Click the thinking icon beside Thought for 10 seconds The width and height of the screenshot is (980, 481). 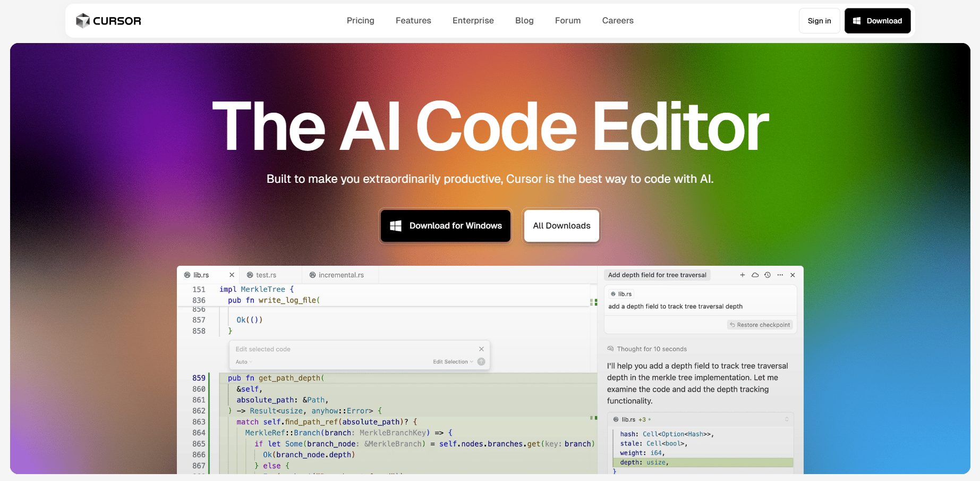610,349
